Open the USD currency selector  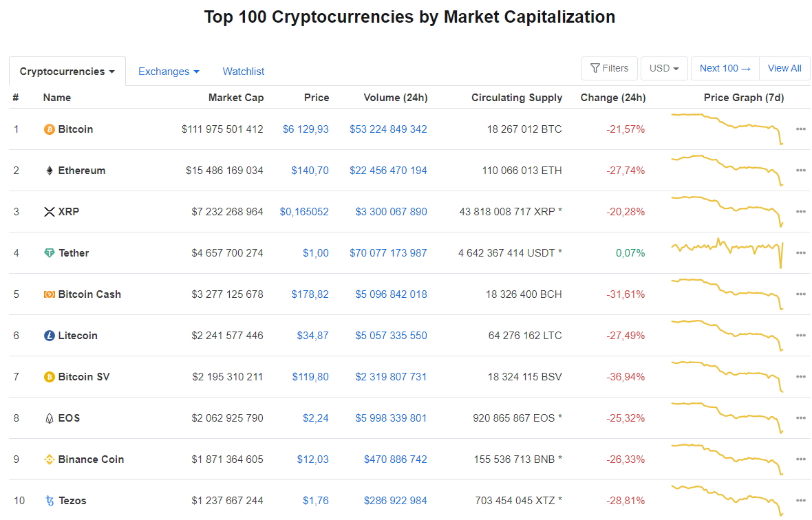(x=664, y=69)
